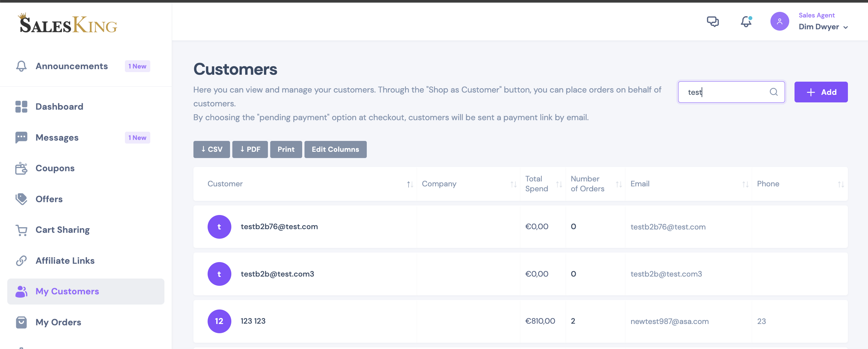Click the Dashboard grid icon
This screenshot has height=349, width=868.
21,106
